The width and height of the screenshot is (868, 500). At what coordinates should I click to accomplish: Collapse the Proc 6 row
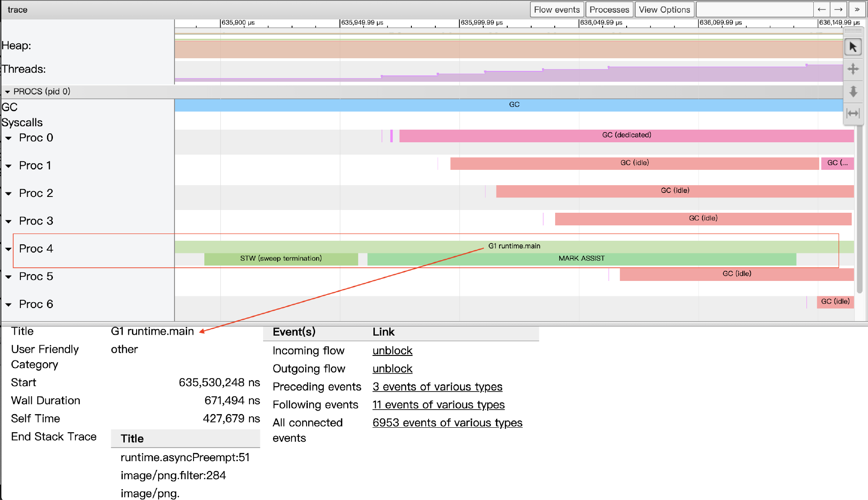[9, 304]
